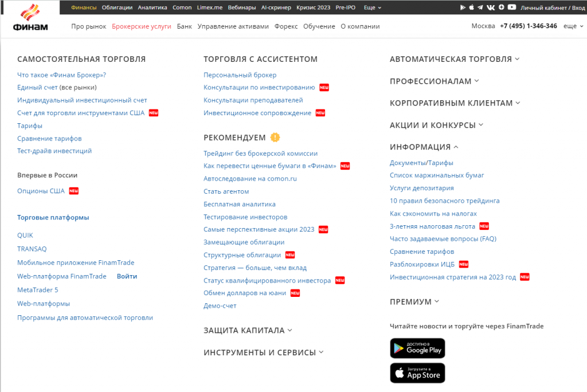Open Личный кабинет / Вход

coord(553,7)
